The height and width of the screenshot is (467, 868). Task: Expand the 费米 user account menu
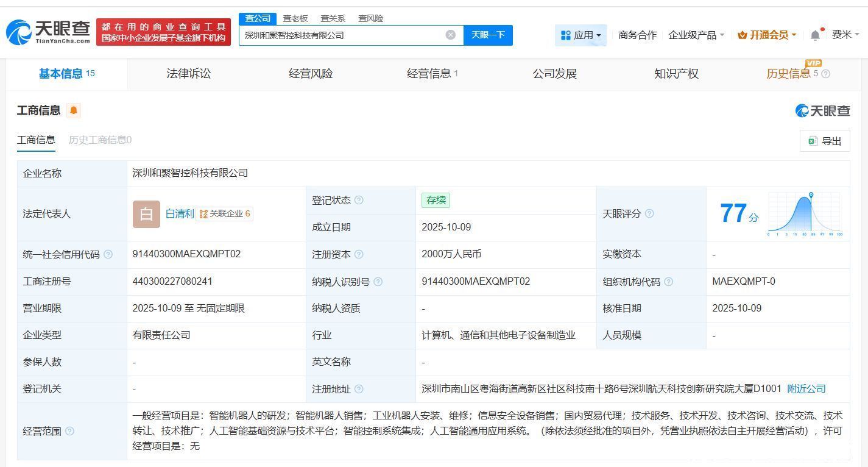pos(845,35)
